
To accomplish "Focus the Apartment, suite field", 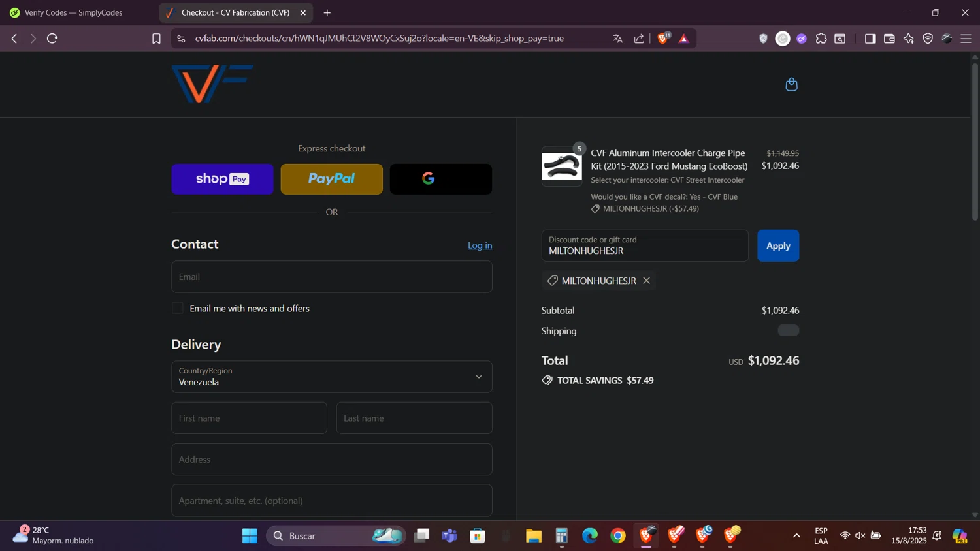I will pos(331,501).
